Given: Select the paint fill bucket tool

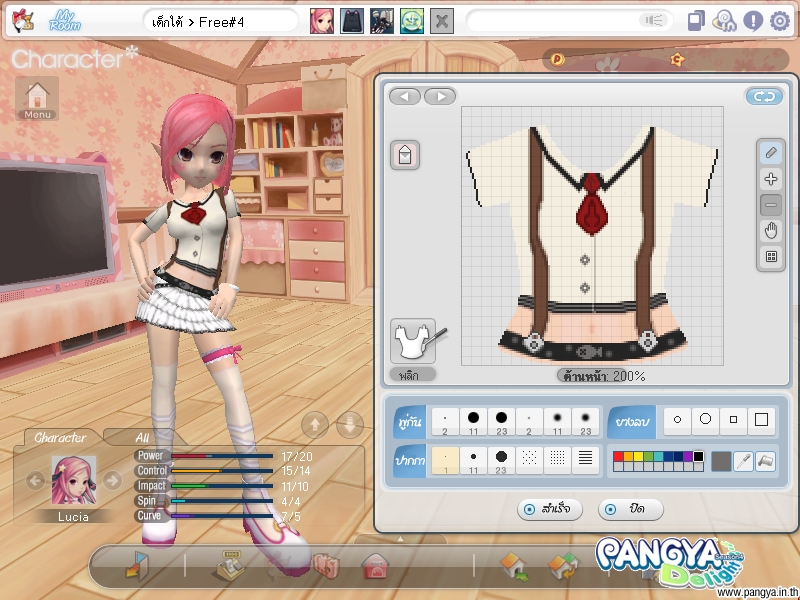Looking at the screenshot, I should point(766,461).
